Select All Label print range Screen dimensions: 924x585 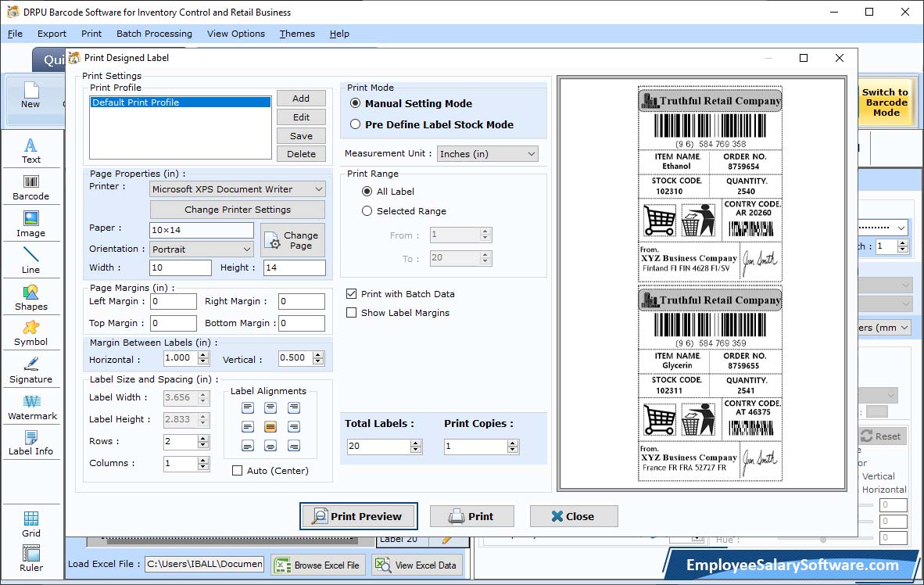(367, 191)
